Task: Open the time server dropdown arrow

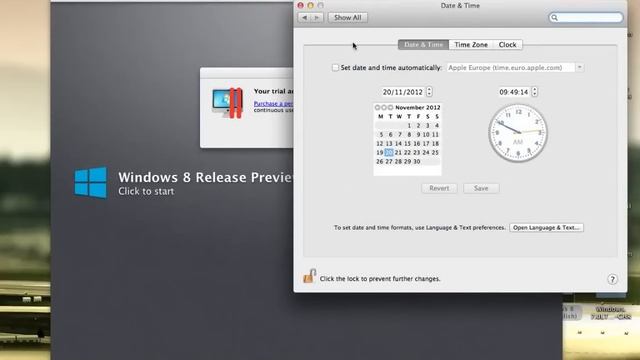Action: [x=580, y=67]
